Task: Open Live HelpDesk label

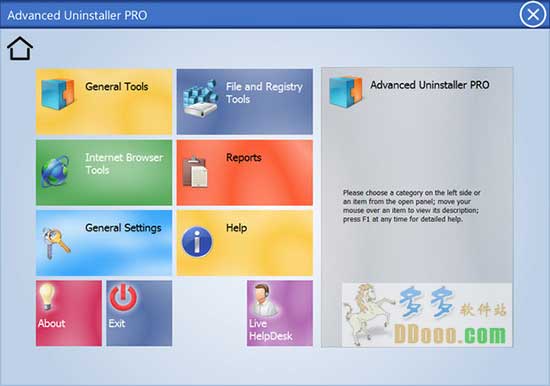Action: 270,330
